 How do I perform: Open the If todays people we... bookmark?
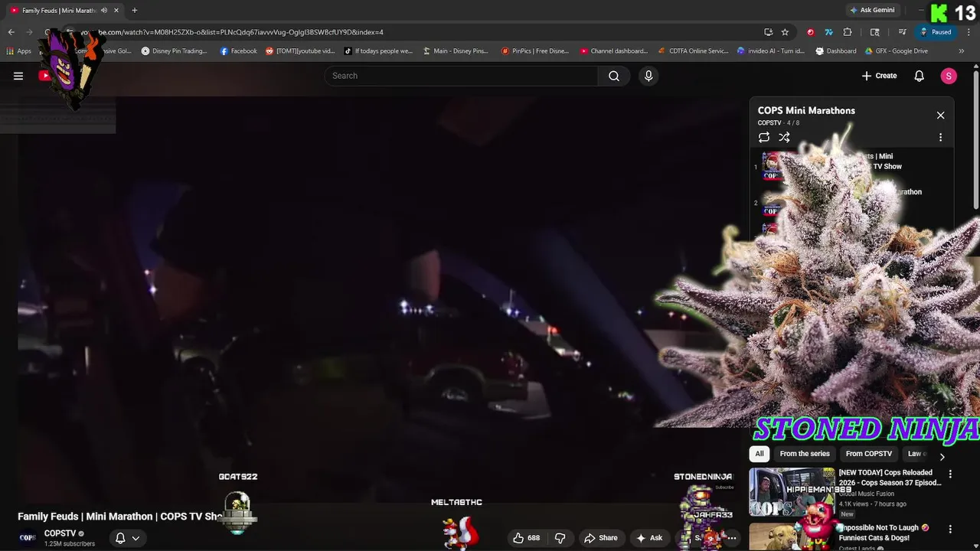pos(378,51)
